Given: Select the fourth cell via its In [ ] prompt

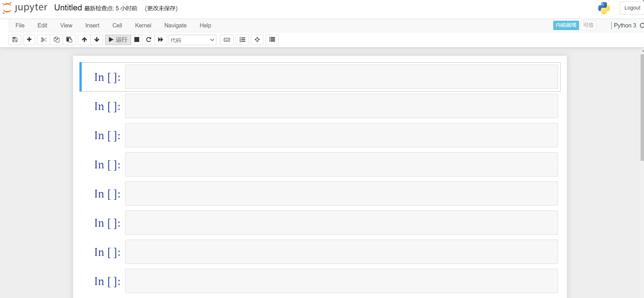Looking at the screenshot, I should (107, 165).
